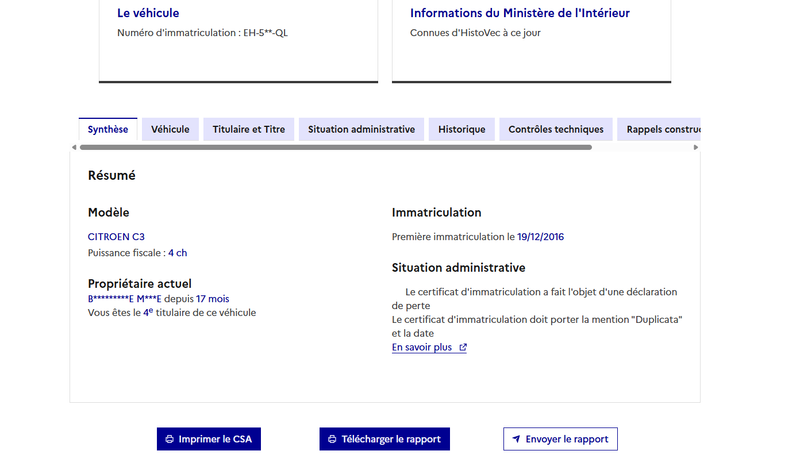
Task: Open the Contrôles techniques tab
Action: (556, 129)
